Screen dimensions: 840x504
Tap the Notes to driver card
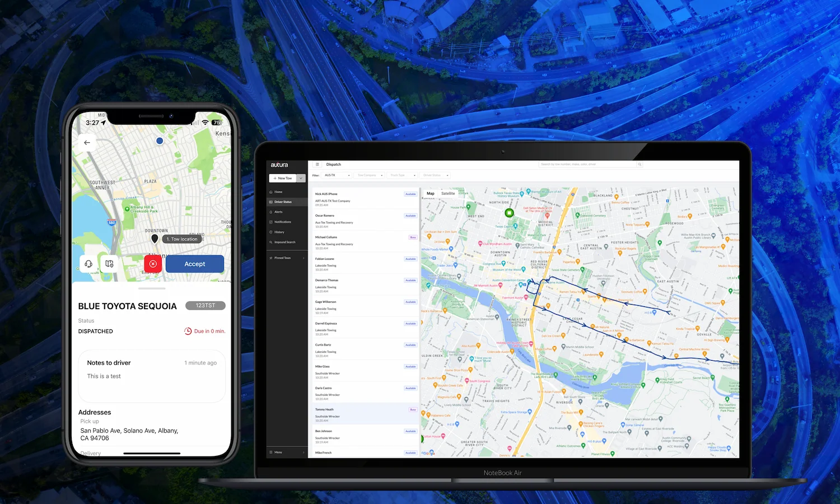pos(152,376)
